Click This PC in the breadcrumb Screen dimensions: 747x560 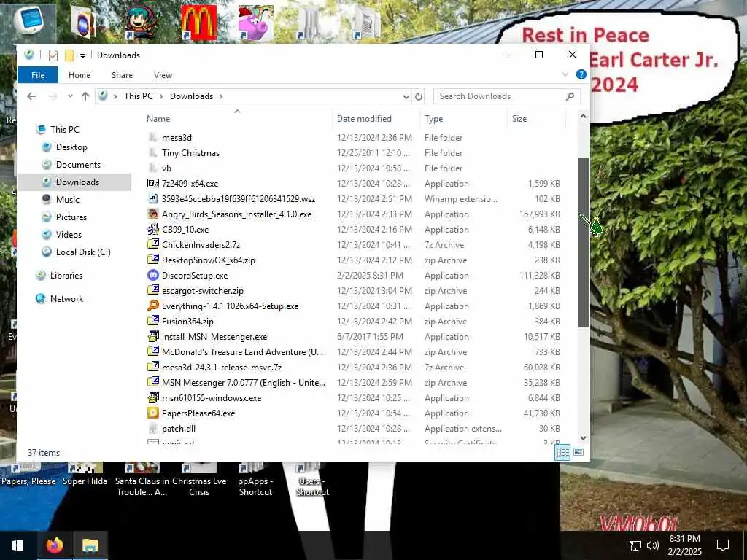(x=139, y=96)
